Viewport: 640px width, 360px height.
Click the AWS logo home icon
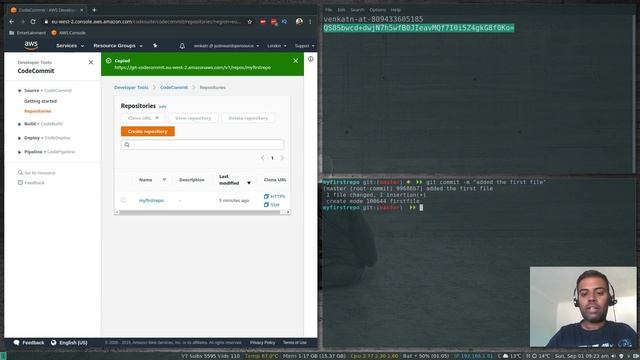tap(31, 45)
